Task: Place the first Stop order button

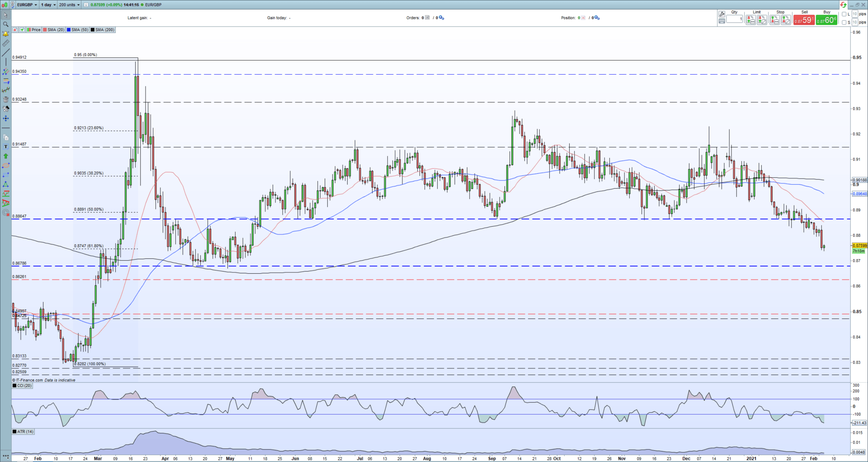Action: (x=774, y=20)
